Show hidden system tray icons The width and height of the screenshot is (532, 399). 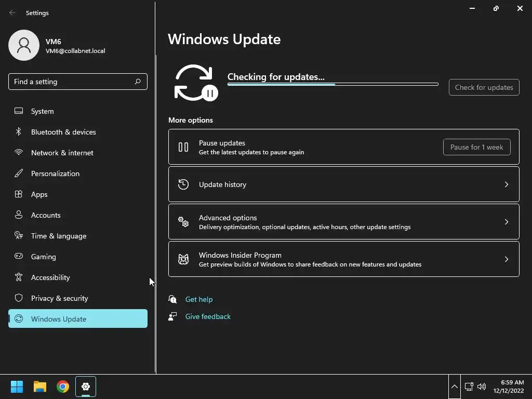point(454,387)
